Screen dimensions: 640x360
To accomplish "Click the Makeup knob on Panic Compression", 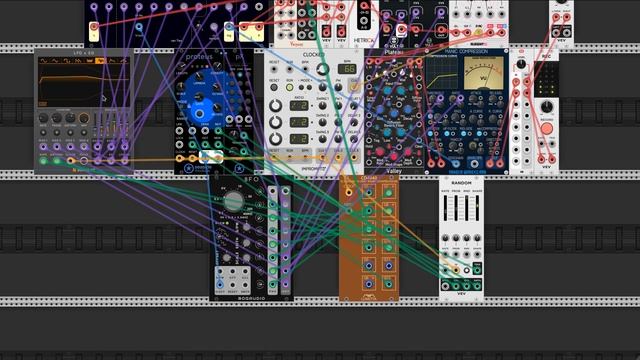I will (454, 145).
